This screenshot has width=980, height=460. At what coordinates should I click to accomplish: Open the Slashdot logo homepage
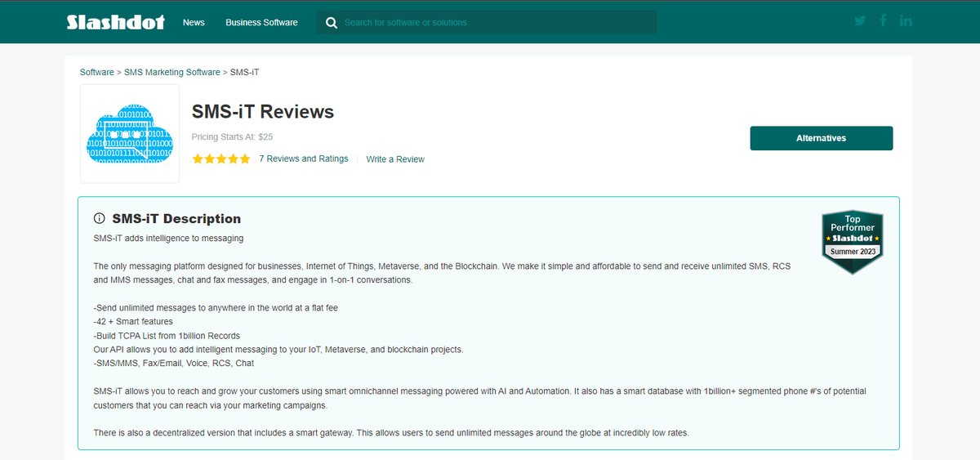point(115,22)
